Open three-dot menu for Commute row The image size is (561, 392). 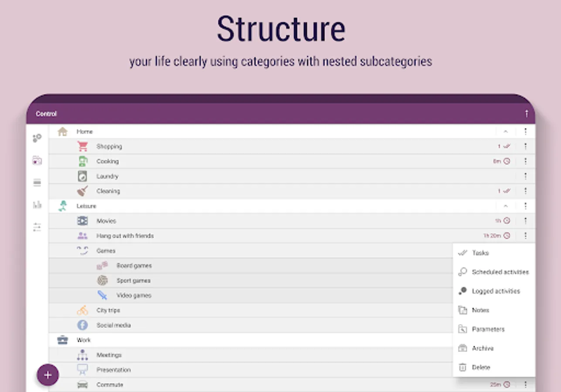pos(526,385)
